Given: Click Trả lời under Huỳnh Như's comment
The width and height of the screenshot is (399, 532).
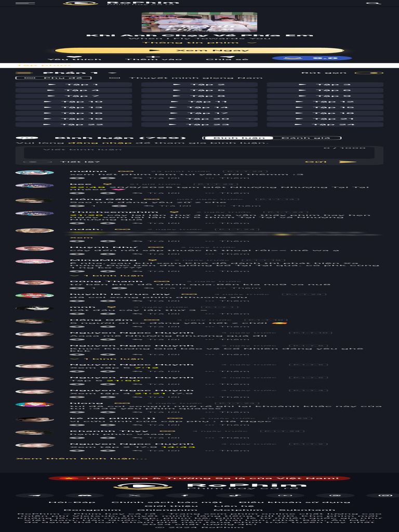Looking at the screenshot, I should [155, 254].
